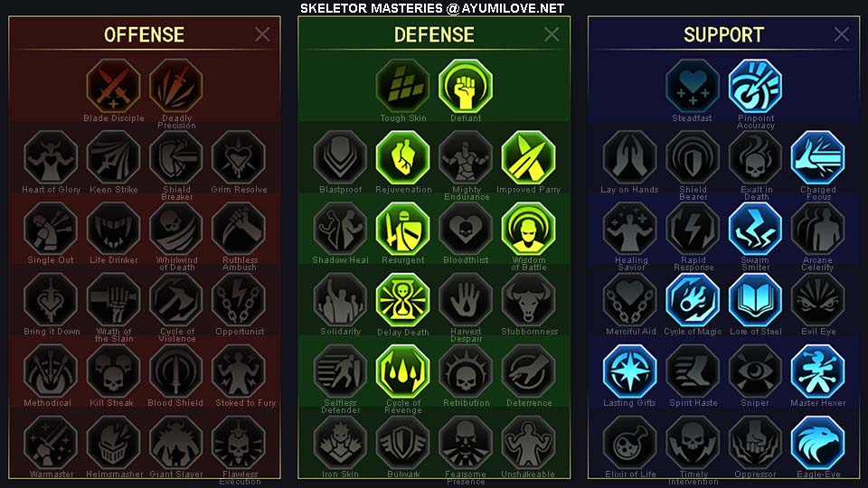Select the Giant Slayer mastery icon
The image size is (868, 488).
coord(176,443)
